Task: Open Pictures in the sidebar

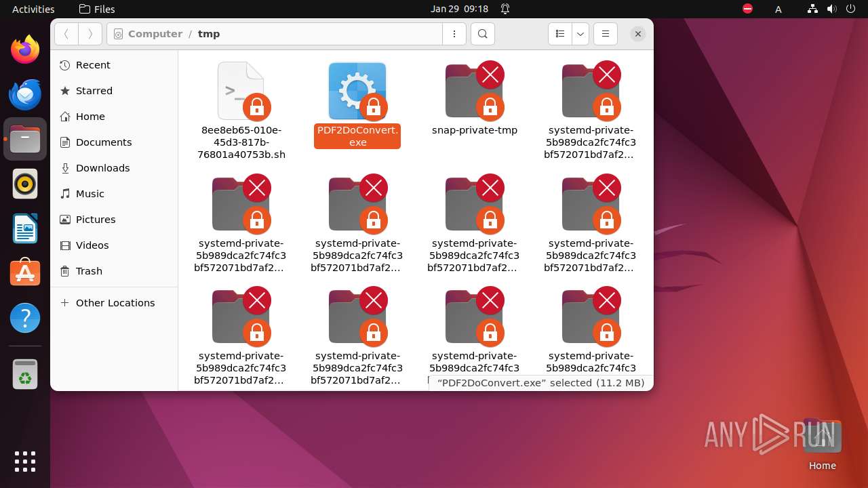Action: [114, 220]
